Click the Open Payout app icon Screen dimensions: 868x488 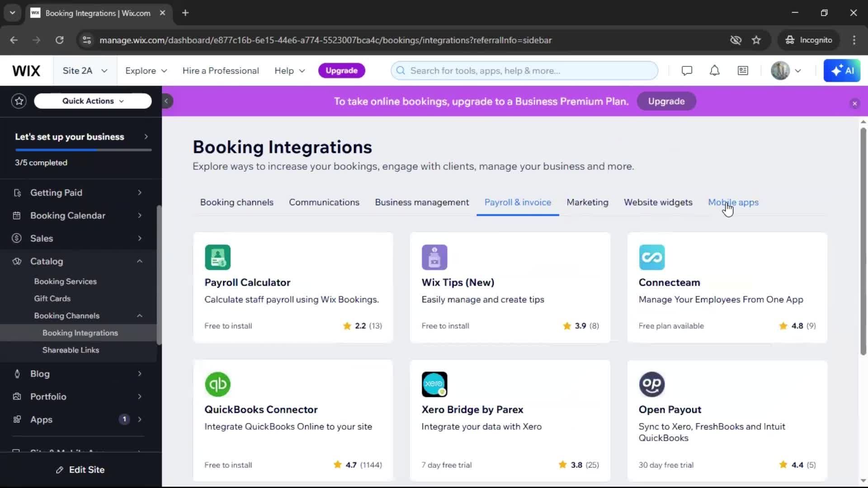651,384
